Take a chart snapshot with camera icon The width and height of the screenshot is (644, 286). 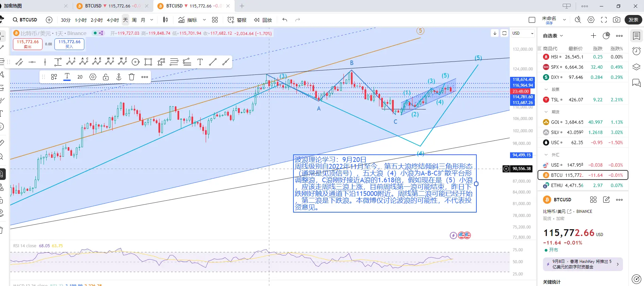(x=616, y=20)
